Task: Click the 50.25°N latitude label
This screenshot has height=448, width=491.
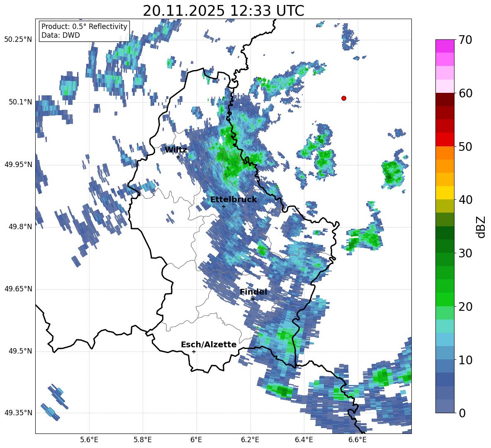Action: pos(19,40)
